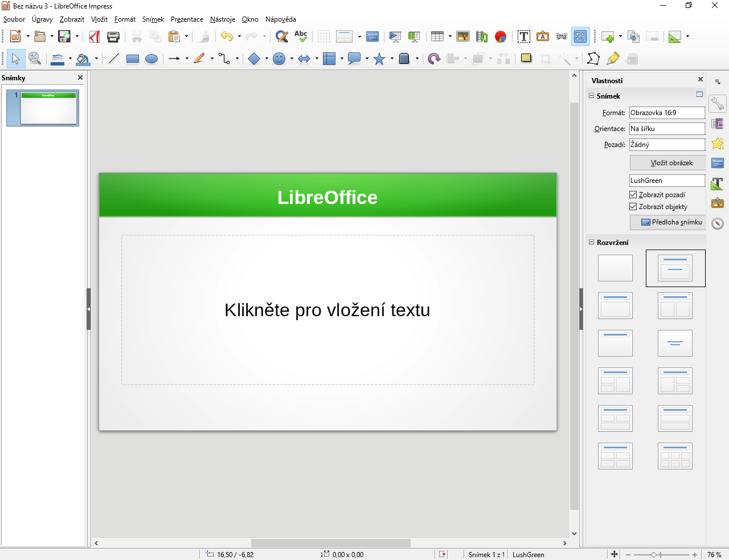
Task: Click the spelling check Abc icon
Action: (x=301, y=36)
